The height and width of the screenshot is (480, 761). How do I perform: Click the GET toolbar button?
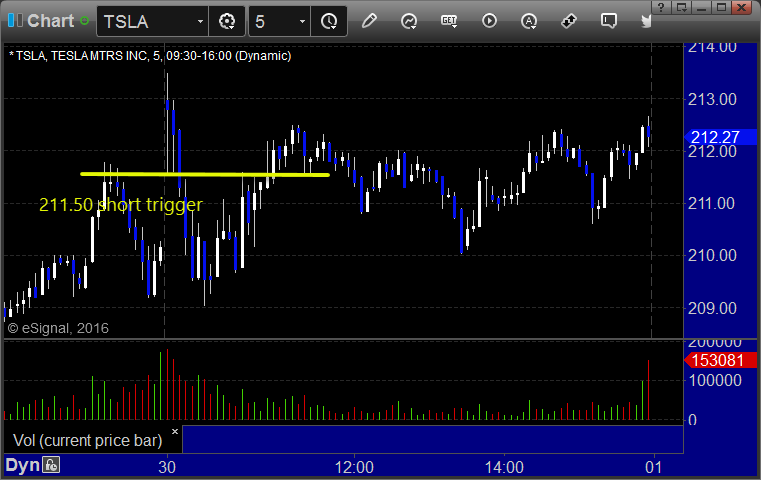[449, 21]
